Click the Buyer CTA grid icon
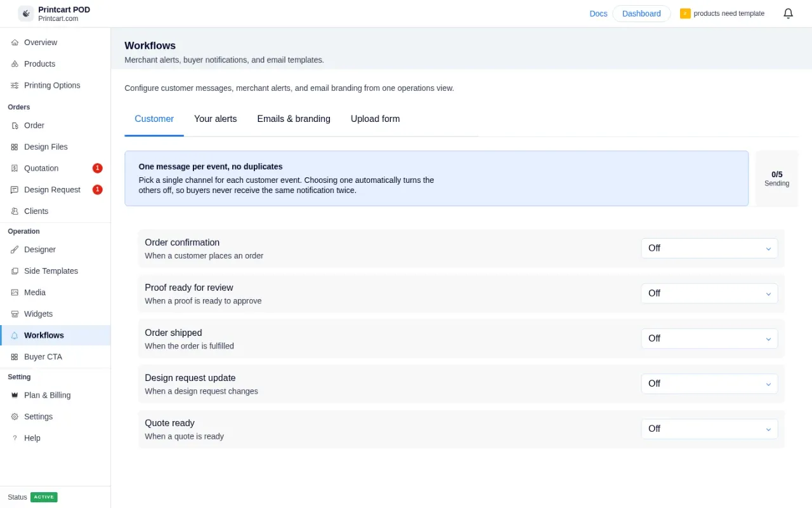Screen dimensions: 812x508 15,357
